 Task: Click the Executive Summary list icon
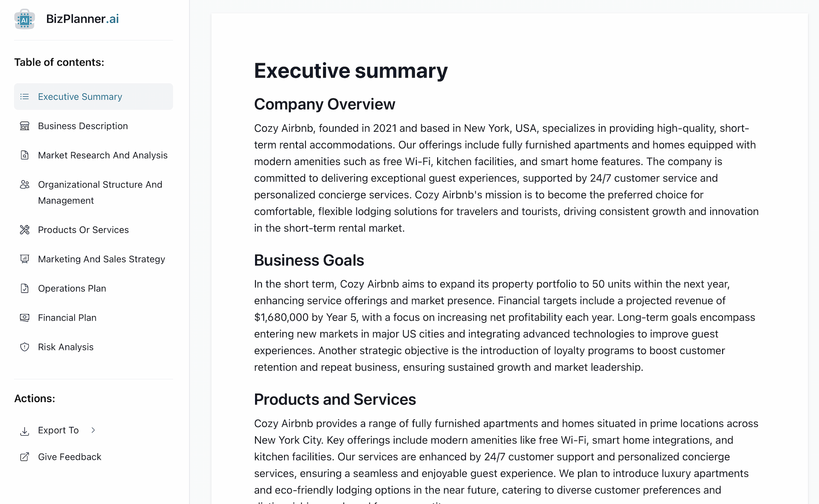pos(25,97)
